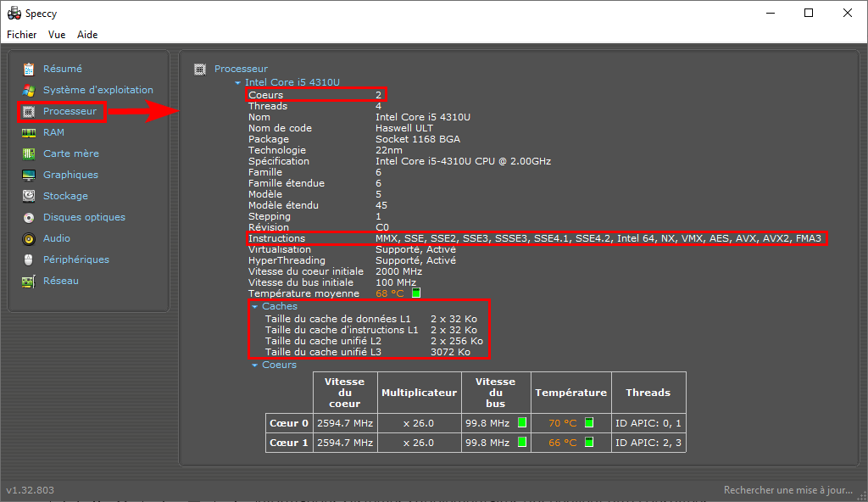Viewport: 868px width, 502px height.
Task: Click the Température moyenne green indicator icon
Action: 416,293
